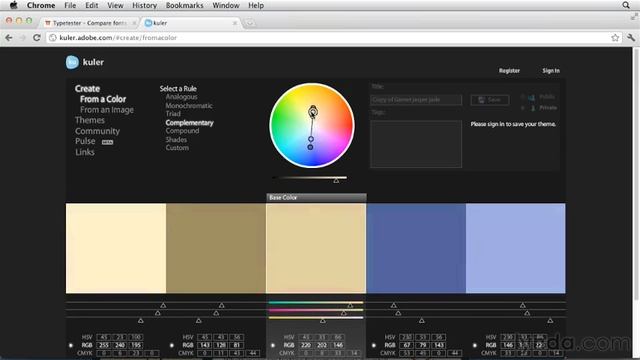Click the light periwinkle color swatch

516,248
